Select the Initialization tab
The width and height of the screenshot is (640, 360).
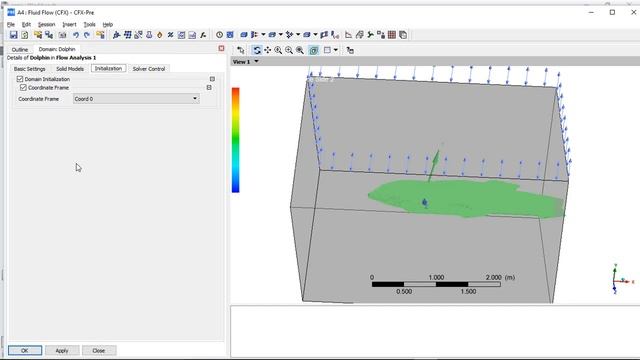108,69
